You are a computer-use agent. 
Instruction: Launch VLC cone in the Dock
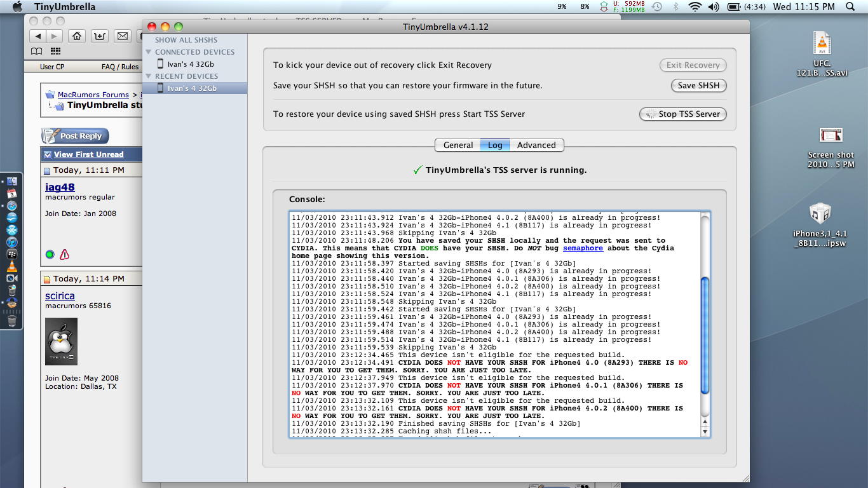point(12,266)
